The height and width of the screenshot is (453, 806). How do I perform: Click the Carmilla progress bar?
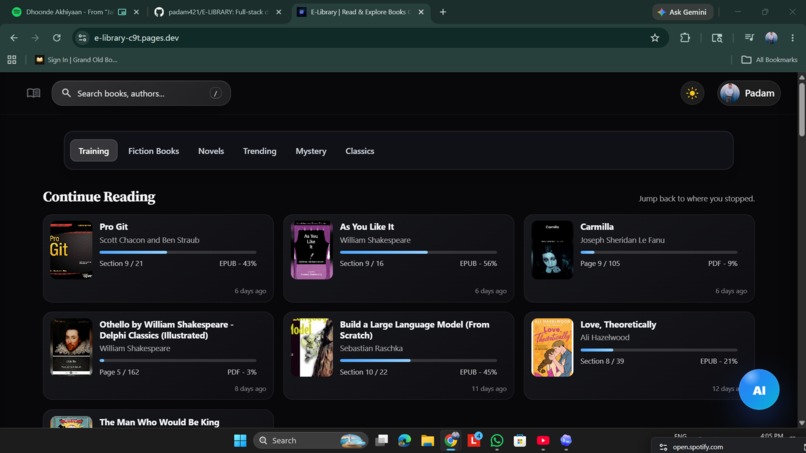pyautogui.click(x=659, y=252)
